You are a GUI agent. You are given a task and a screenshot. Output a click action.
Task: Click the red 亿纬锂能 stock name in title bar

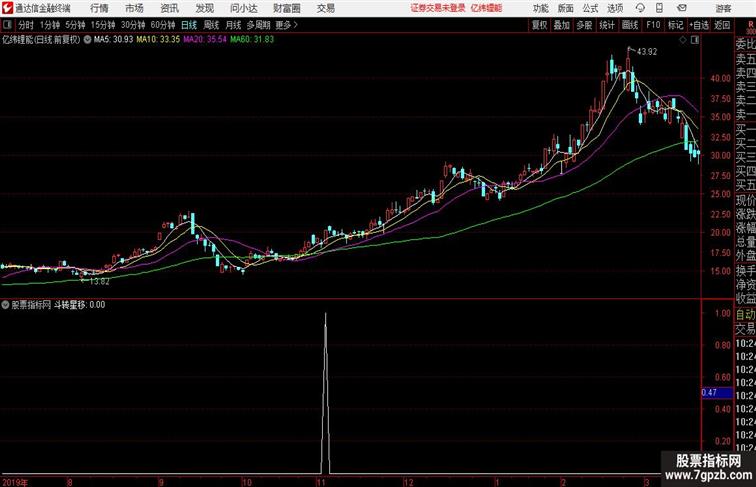click(x=486, y=8)
